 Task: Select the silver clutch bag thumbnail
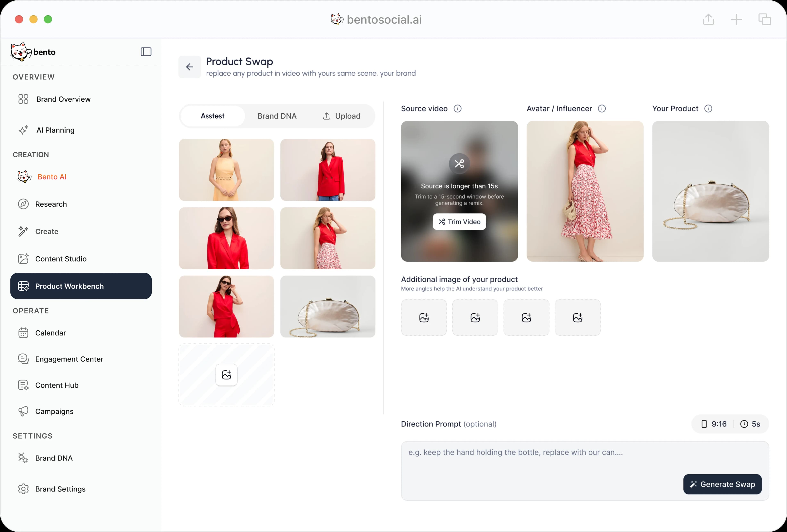click(328, 306)
